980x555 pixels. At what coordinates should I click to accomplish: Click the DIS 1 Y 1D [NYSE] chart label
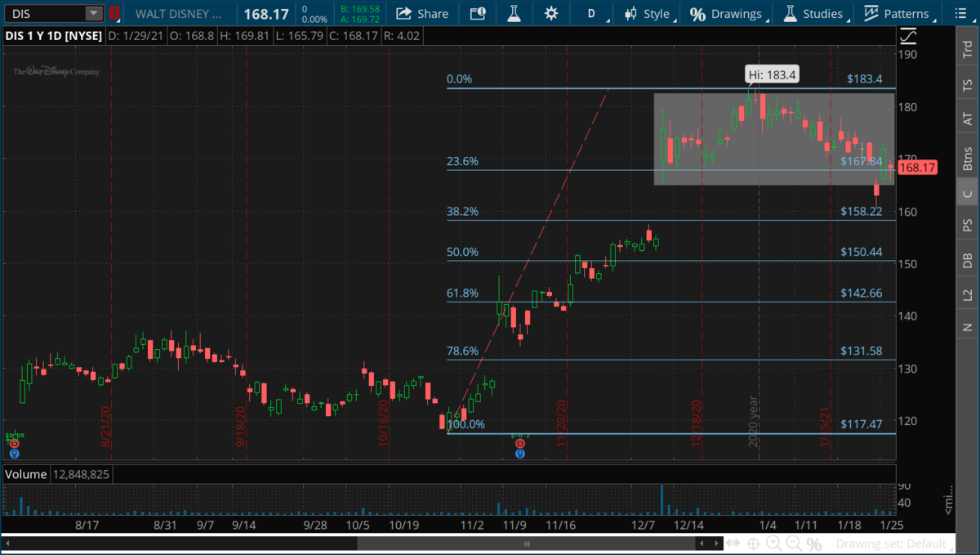[x=53, y=35]
